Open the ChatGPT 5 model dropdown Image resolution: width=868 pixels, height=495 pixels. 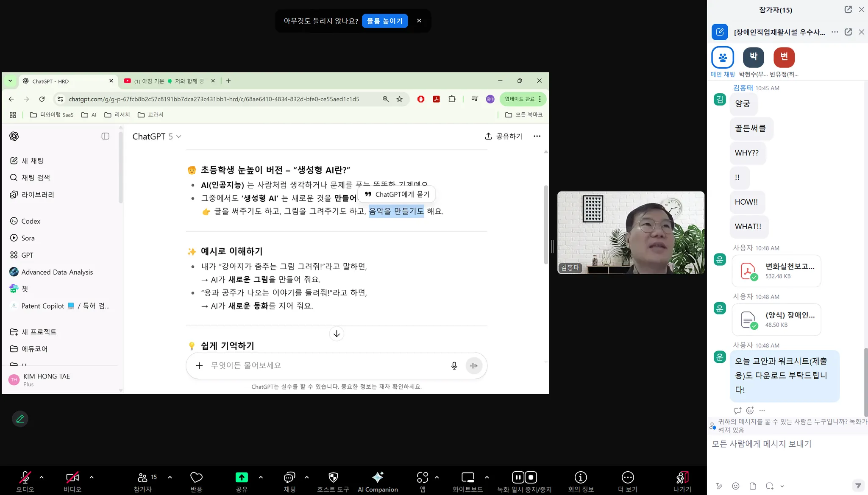point(157,136)
